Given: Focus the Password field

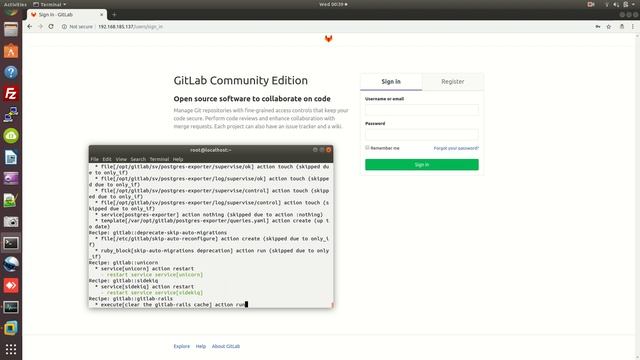Looking at the screenshot, I should pyautogui.click(x=422, y=134).
